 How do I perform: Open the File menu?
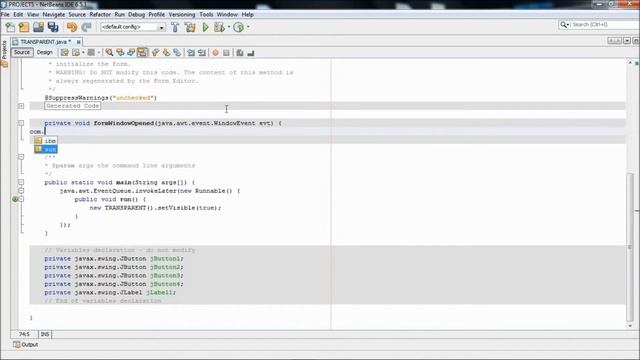[x=5, y=14]
